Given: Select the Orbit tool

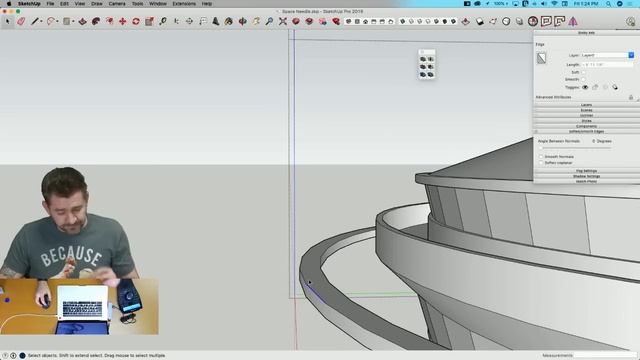Looking at the screenshot, I should [x=242, y=21].
